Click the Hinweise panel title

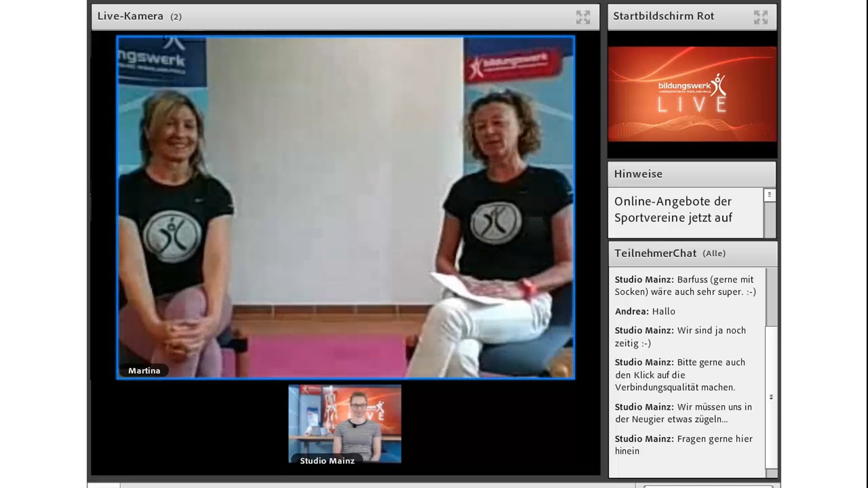coord(638,174)
